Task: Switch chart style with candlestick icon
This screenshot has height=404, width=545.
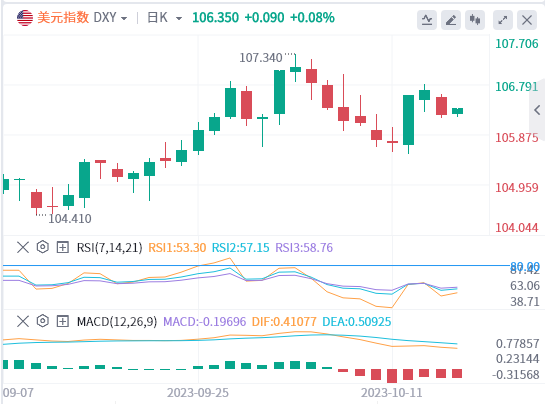Action: point(475,20)
